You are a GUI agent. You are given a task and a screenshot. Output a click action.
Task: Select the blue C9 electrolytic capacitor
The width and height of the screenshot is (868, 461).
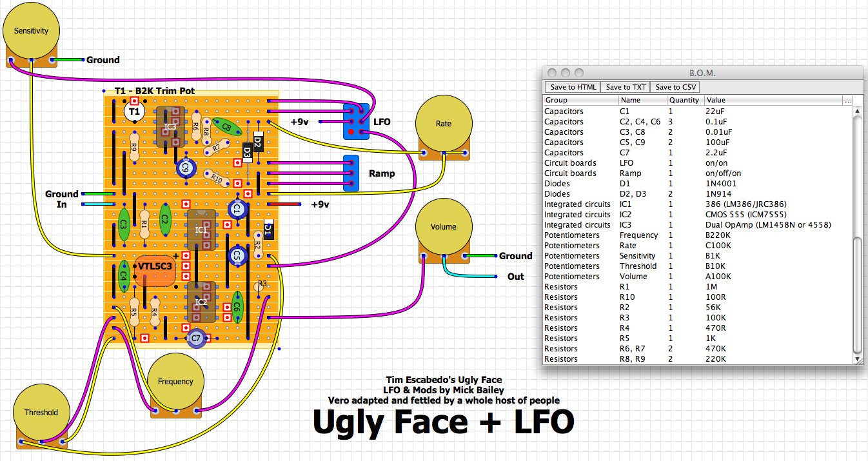(186, 168)
